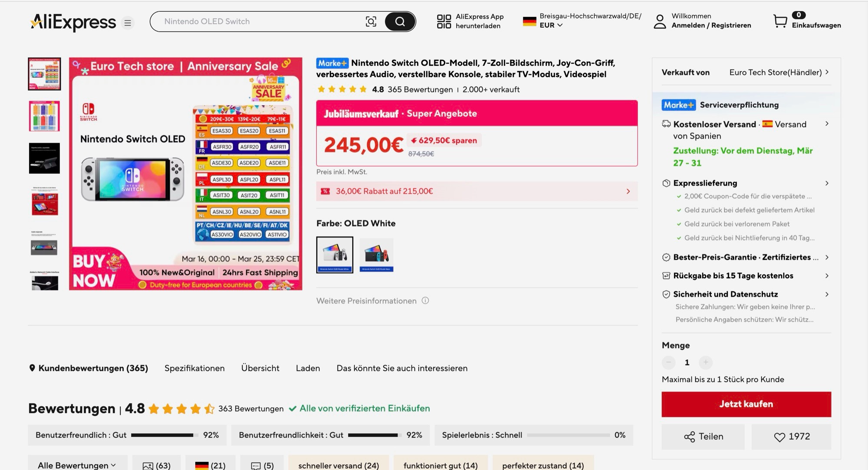This screenshot has height=470, width=868.
Task: Click the user account profile icon
Action: pos(660,21)
